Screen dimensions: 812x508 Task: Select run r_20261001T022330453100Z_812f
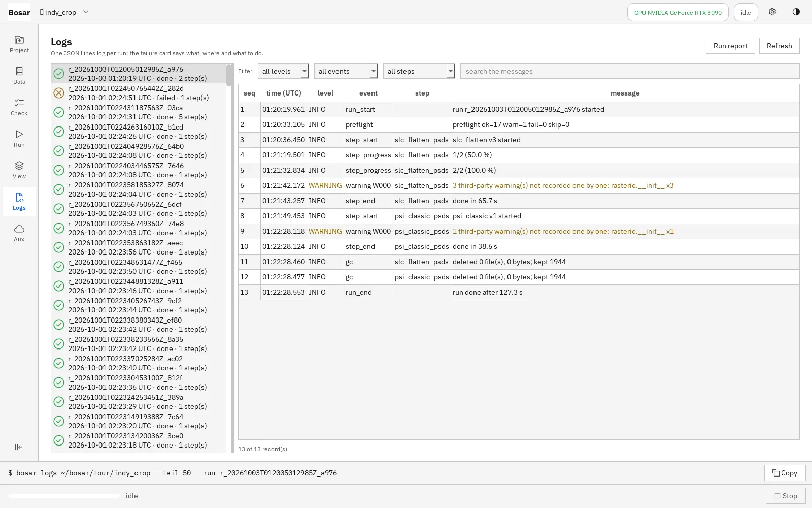tap(139, 383)
